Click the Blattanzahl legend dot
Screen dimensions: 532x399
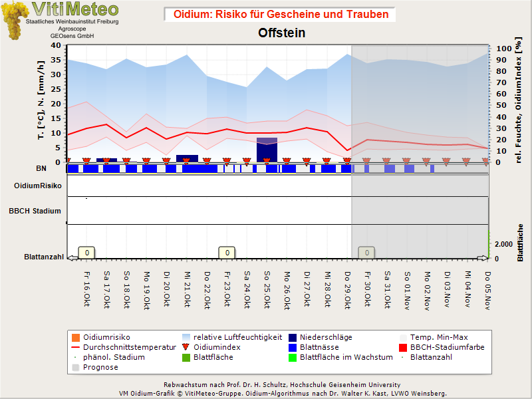pyautogui.click(x=402, y=357)
